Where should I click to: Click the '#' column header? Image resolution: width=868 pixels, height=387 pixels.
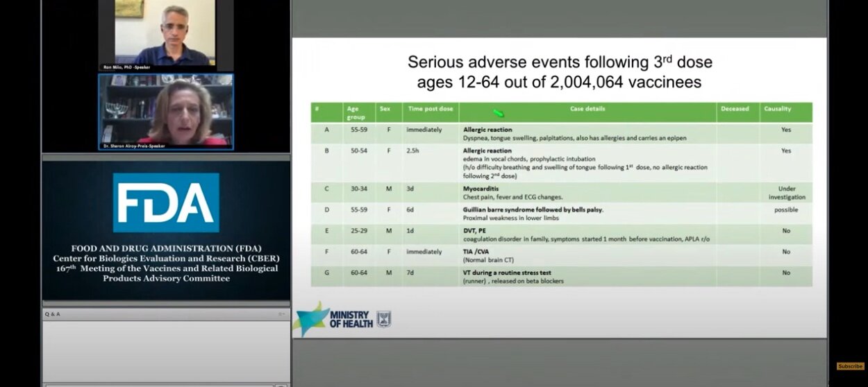tap(317, 109)
